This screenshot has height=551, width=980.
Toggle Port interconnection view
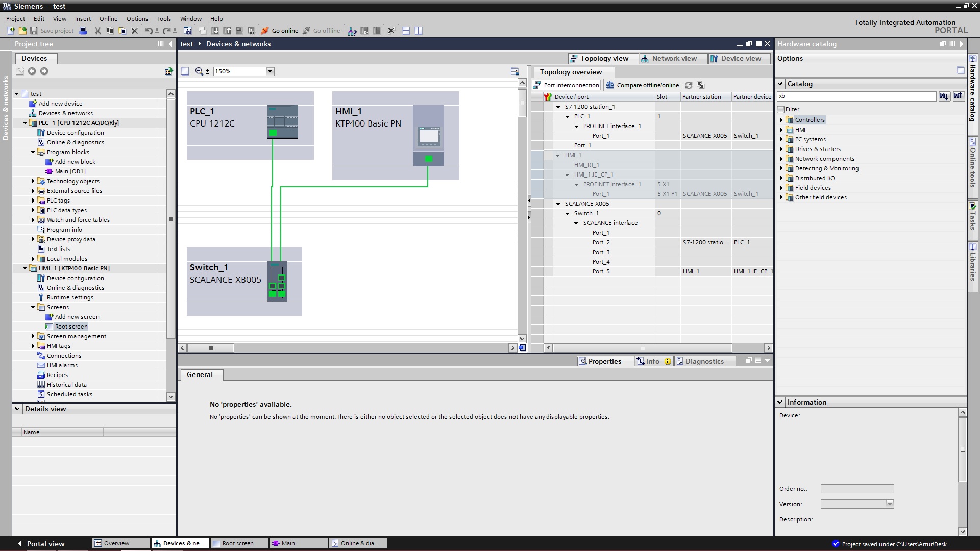click(566, 85)
